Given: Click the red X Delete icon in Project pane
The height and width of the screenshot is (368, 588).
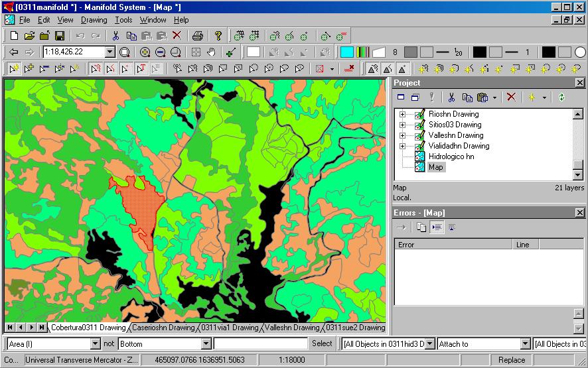Looking at the screenshot, I should 511,97.
